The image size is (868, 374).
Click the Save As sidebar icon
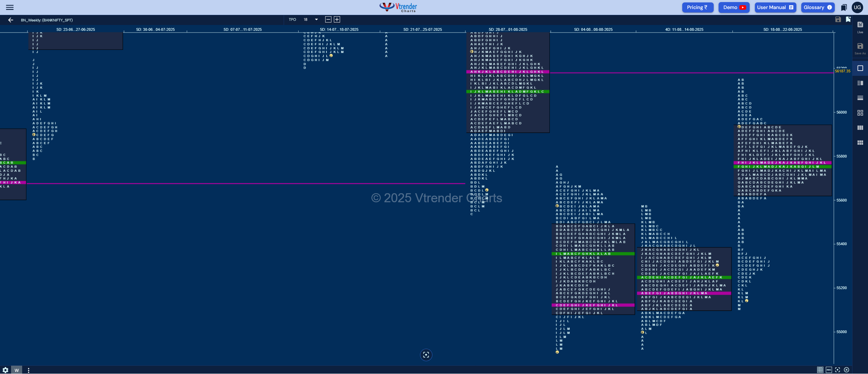pos(860,48)
